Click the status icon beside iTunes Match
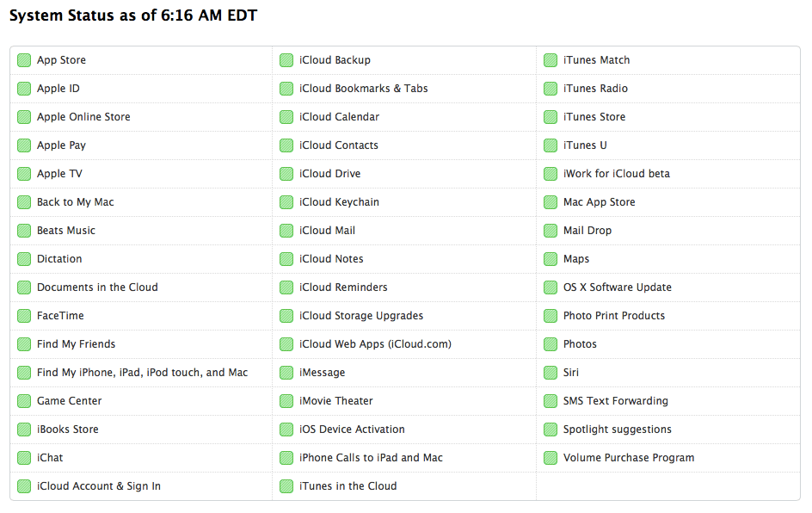Image resolution: width=812 pixels, height=513 pixels. coord(551,60)
